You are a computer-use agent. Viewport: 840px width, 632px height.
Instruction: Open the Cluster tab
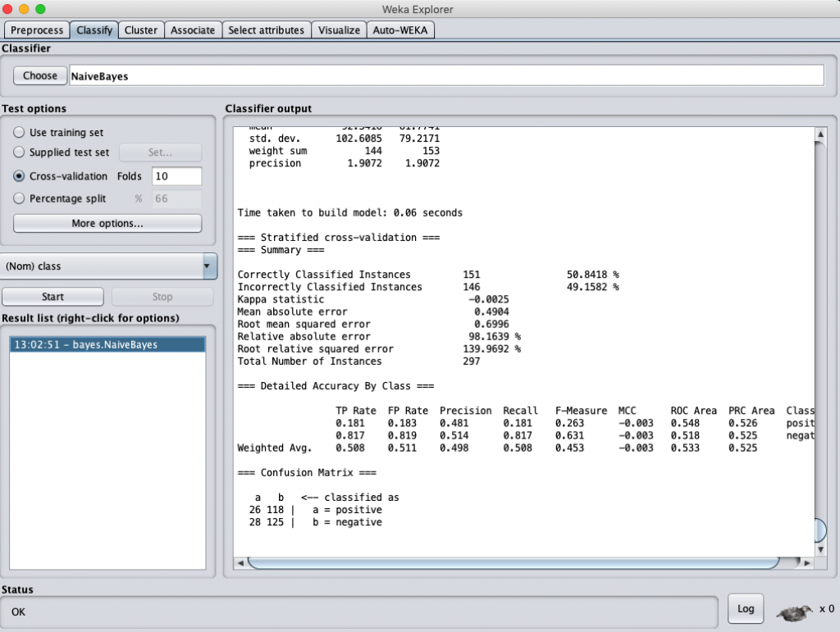pos(141,30)
